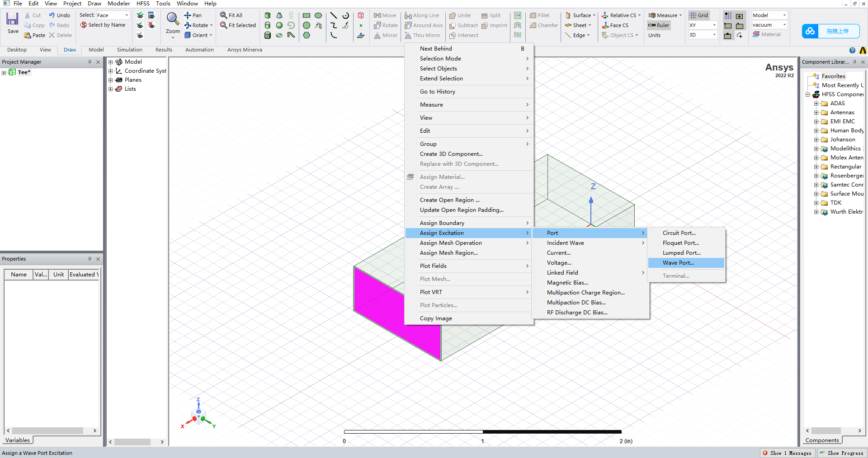The image size is (868, 458).
Task: Select Incident Wave in excitation submenu
Action: tap(590, 243)
